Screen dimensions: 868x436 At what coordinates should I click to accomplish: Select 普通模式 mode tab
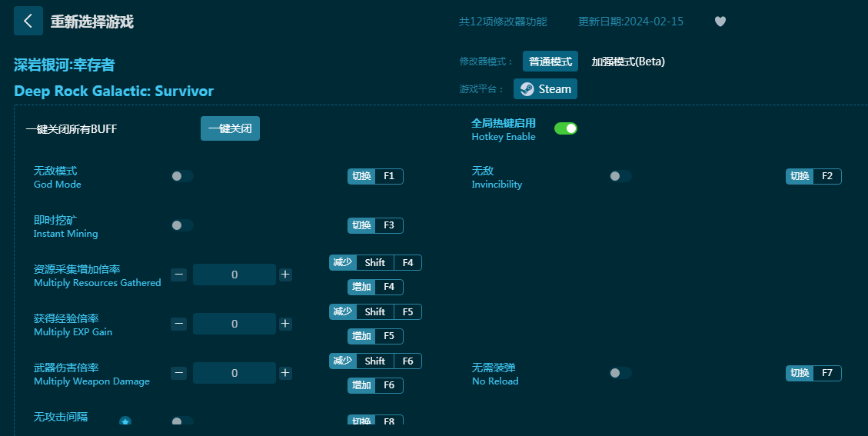(x=550, y=62)
